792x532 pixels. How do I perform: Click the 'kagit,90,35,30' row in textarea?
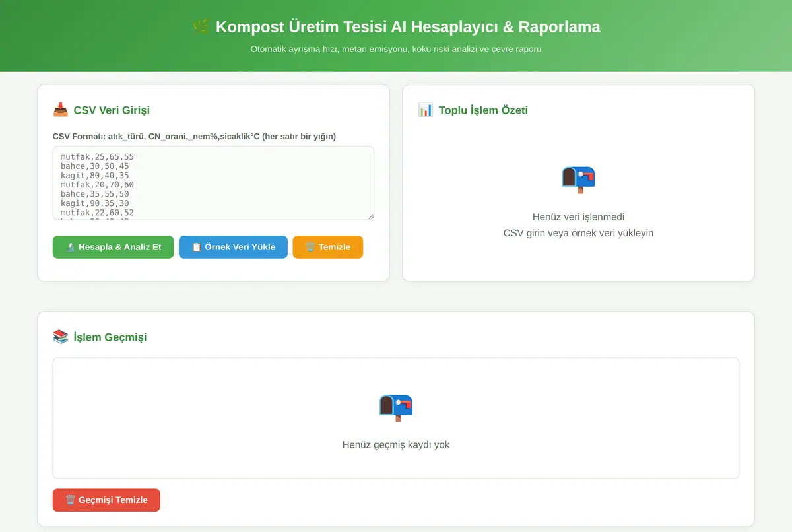(94, 203)
